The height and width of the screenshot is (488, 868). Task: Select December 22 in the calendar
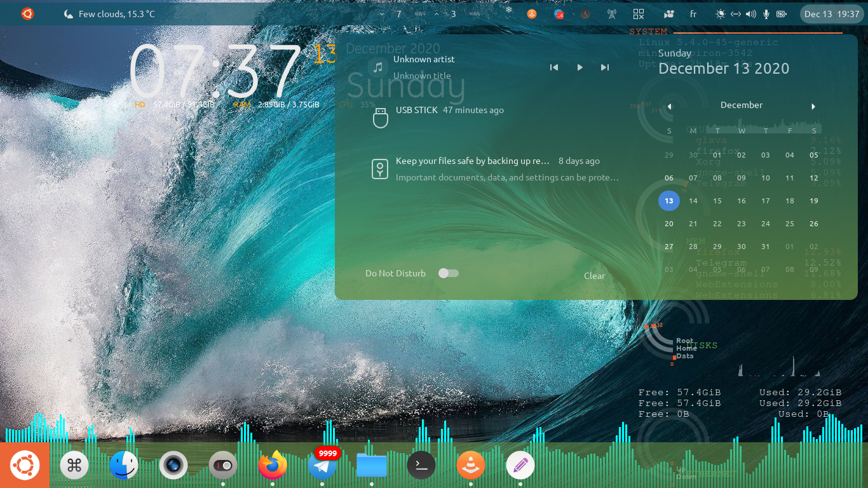pyautogui.click(x=717, y=224)
